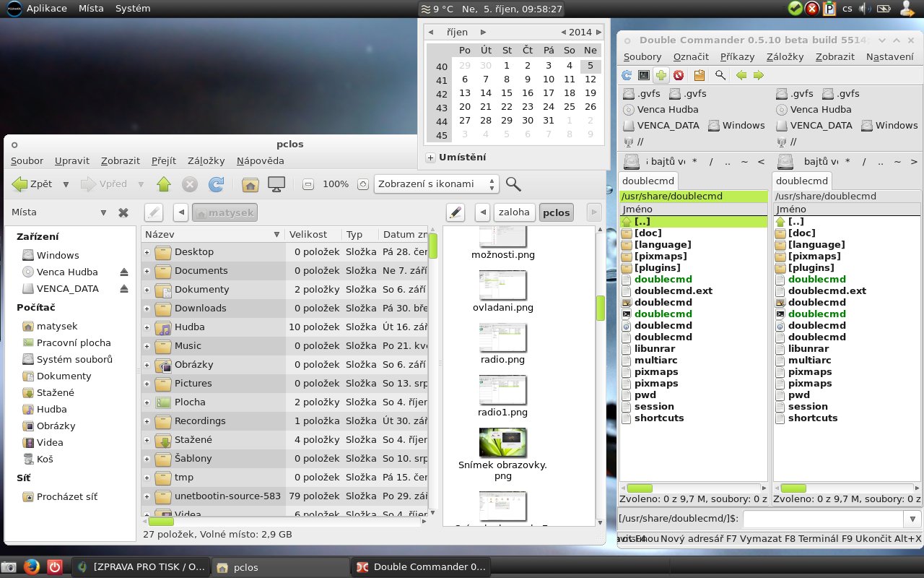The width and height of the screenshot is (924, 578).
Task: Click the cs keyboard layout indicator
Action: pyautogui.click(x=847, y=9)
